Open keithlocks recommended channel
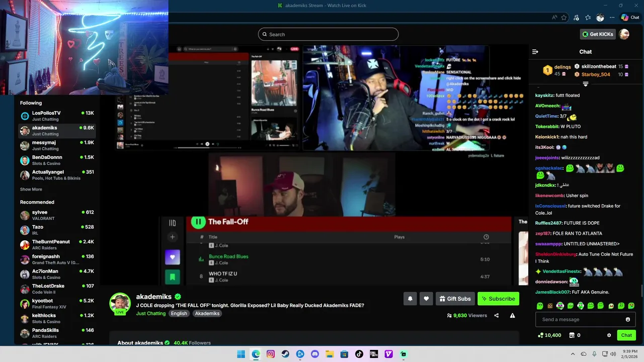The width and height of the screenshot is (644, 362). [57, 318]
